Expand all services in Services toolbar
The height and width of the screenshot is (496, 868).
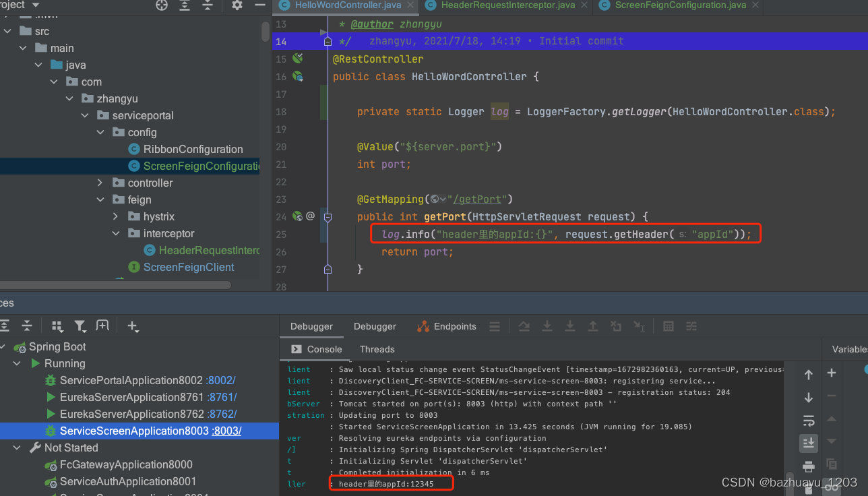5,326
